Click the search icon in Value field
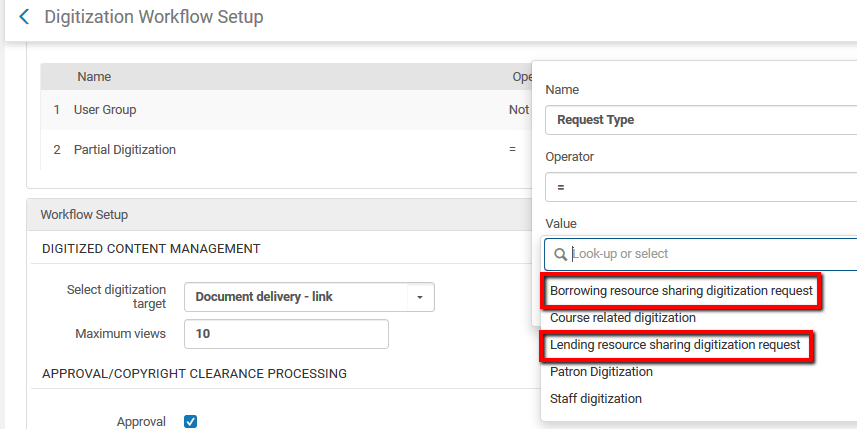Viewport: 857px width, 429px height. pyautogui.click(x=560, y=254)
